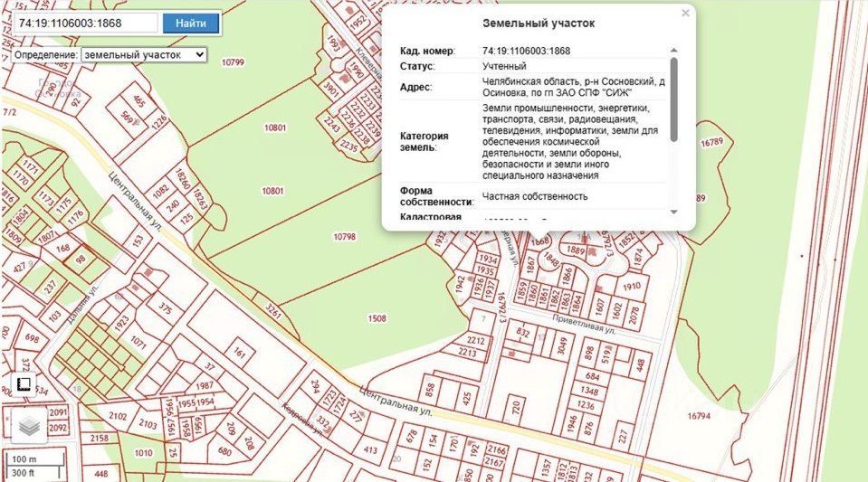The width and height of the screenshot is (868, 482).
Task: Close the Земельный участок popup
Action: click(685, 13)
